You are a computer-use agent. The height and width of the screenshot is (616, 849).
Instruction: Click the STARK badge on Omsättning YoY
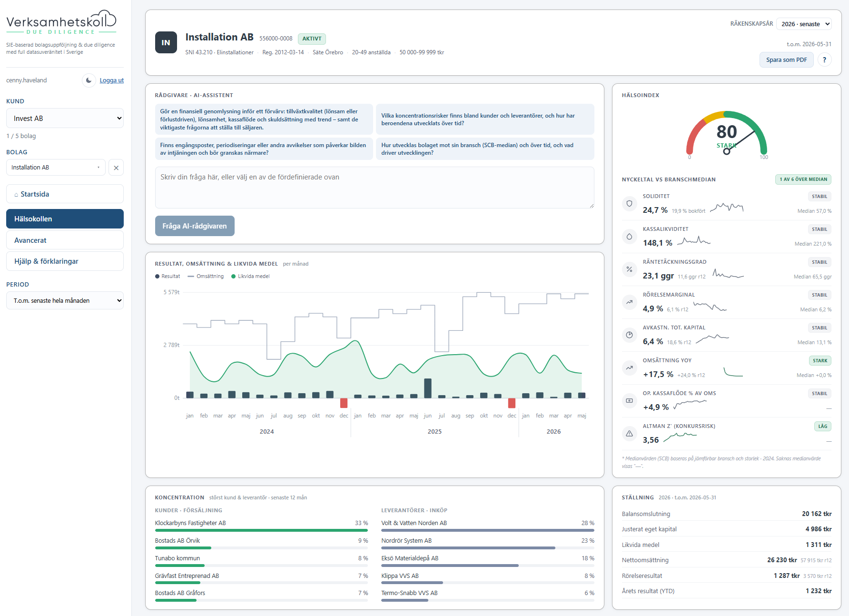(x=820, y=360)
